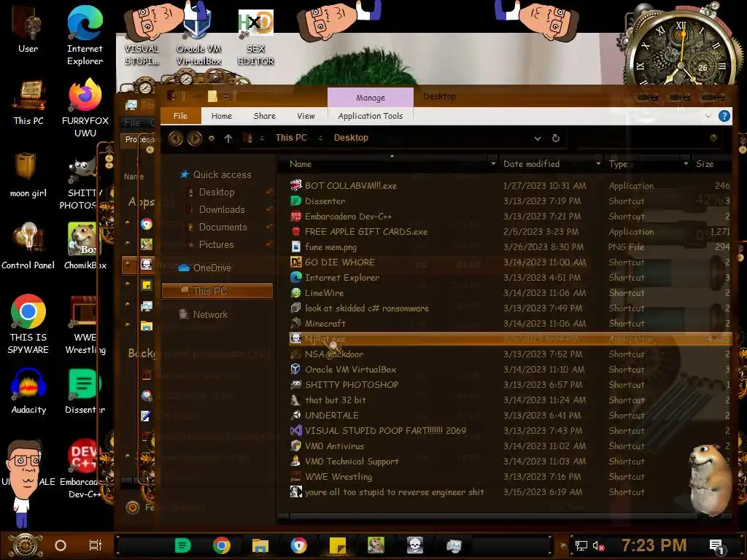Open the quick access toolbar dropdown
Image resolution: width=747 pixels, height=560 pixels.
[226, 97]
